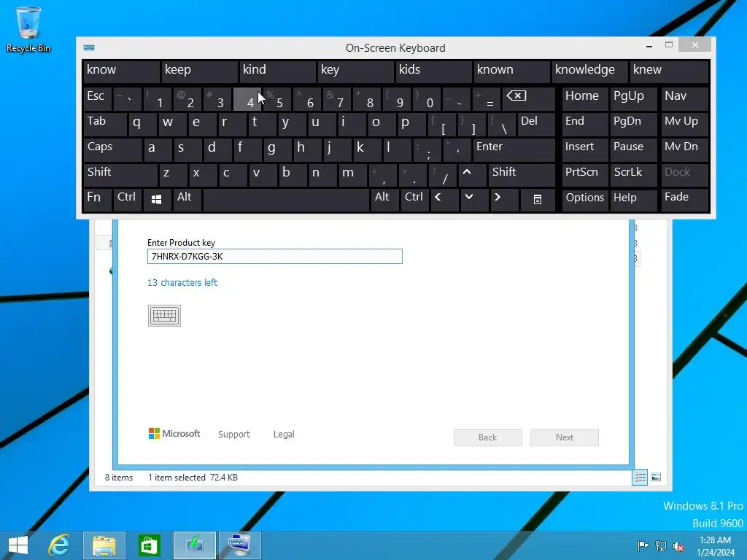Switch Explorer to large icons view

click(656, 477)
